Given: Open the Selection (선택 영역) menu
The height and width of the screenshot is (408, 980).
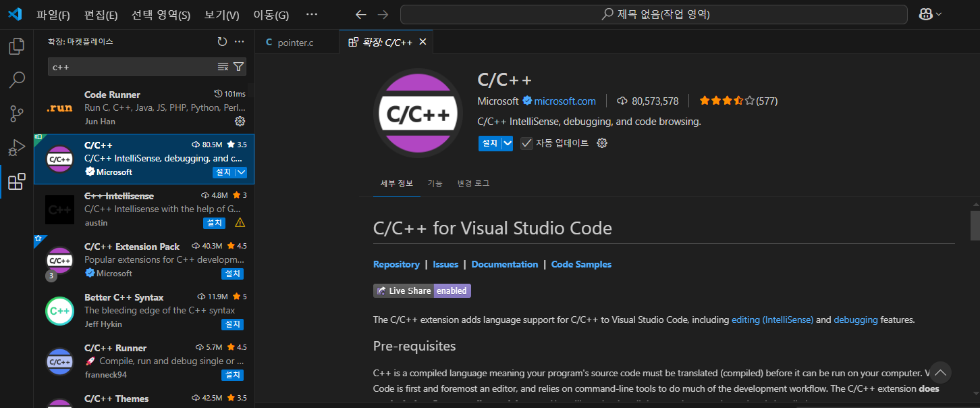Looking at the screenshot, I should [x=161, y=15].
